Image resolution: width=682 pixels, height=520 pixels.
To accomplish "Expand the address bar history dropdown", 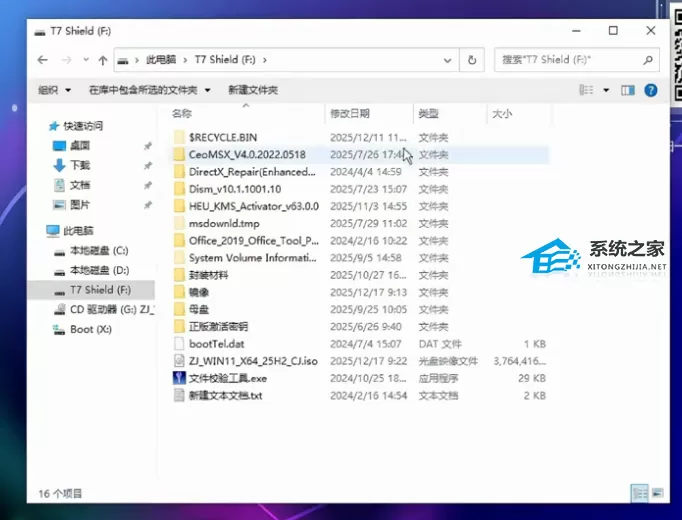I will [447, 60].
